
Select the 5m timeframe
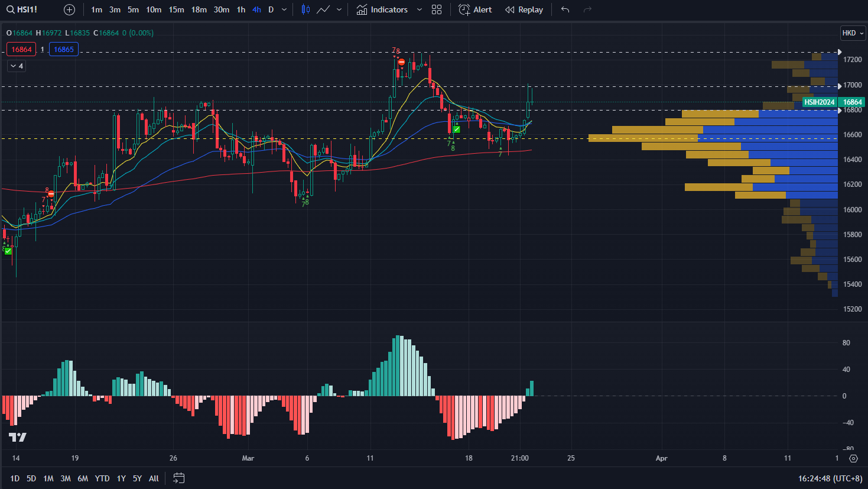click(133, 9)
